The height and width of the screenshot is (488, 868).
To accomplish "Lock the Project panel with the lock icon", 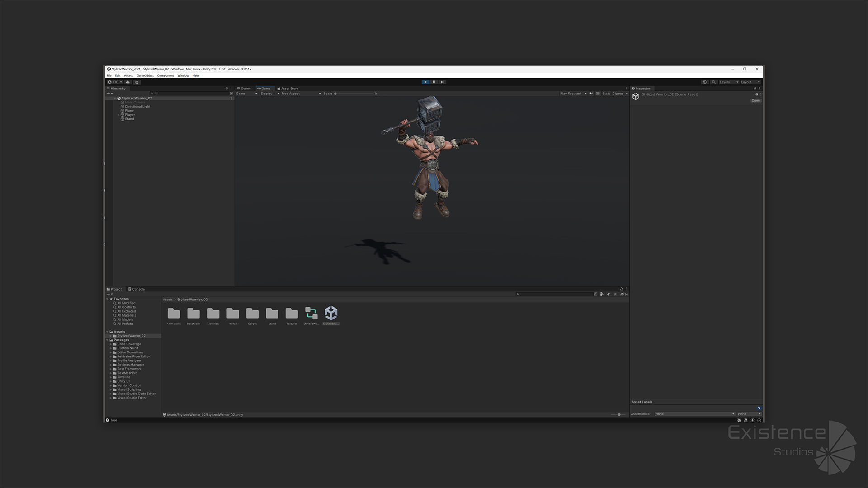I will pos(621,289).
